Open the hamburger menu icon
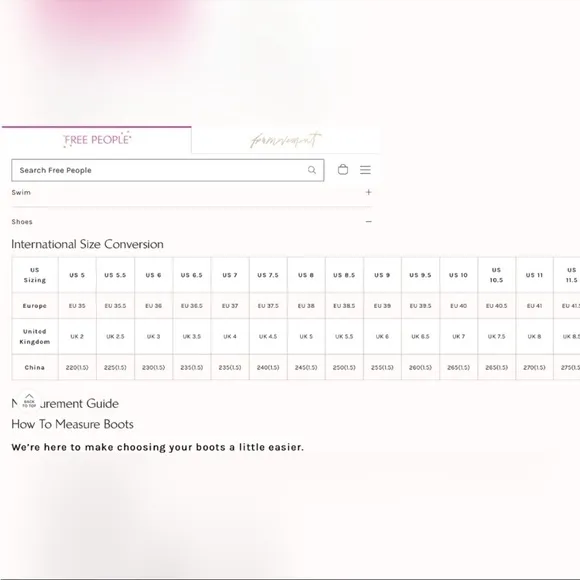The width and height of the screenshot is (580, 580). [x=365, y=170]
